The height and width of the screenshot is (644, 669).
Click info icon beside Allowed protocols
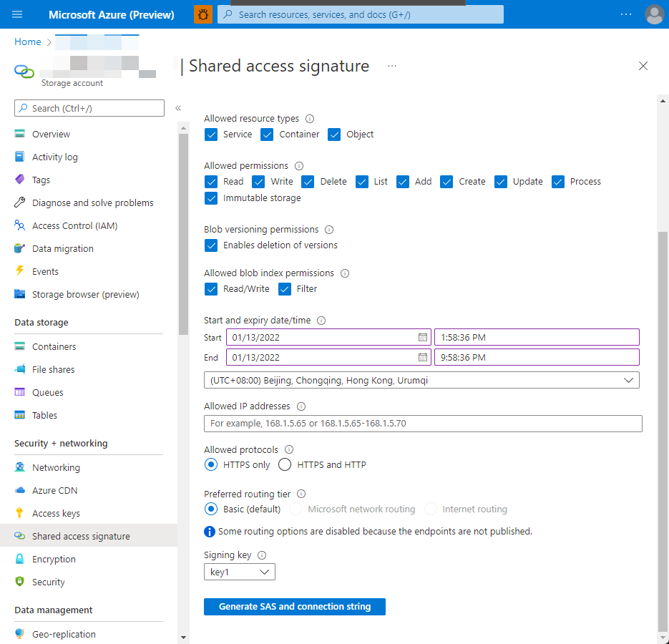289,449
